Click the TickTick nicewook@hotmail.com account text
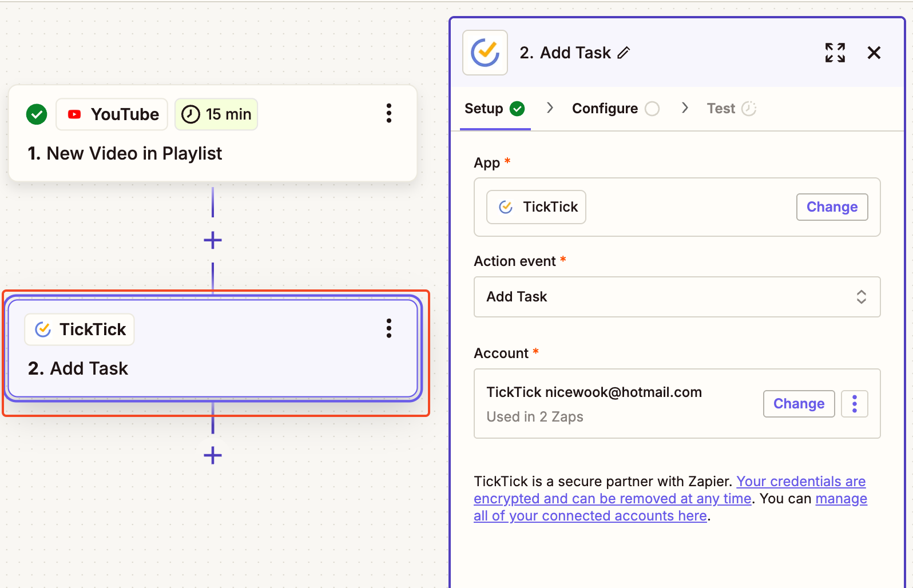Screen dimensions: 913x588 [594, 392]
